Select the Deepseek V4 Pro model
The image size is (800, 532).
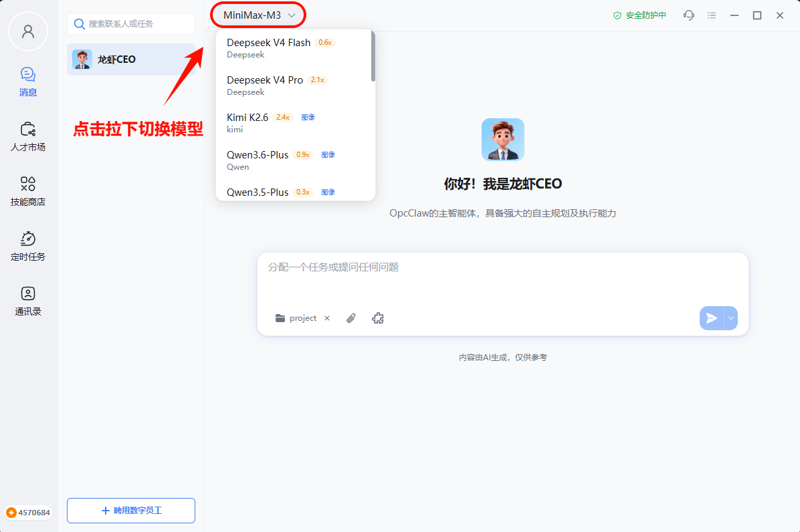point(294,86)
